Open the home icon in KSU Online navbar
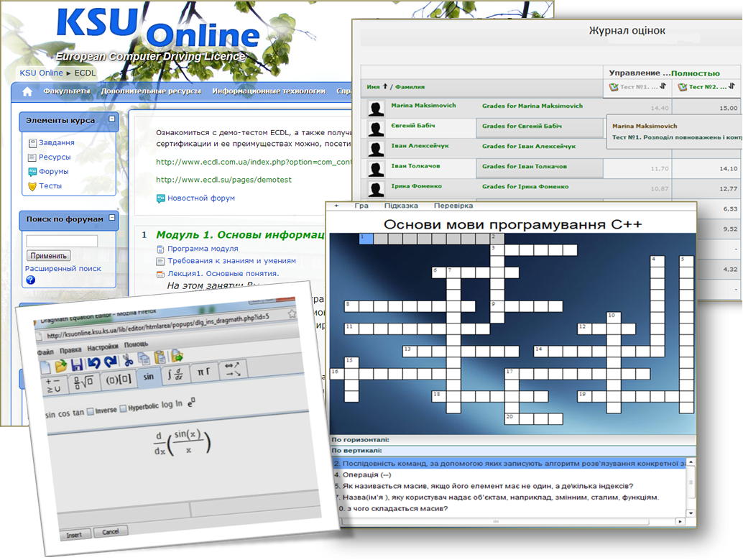 [27, 91]
